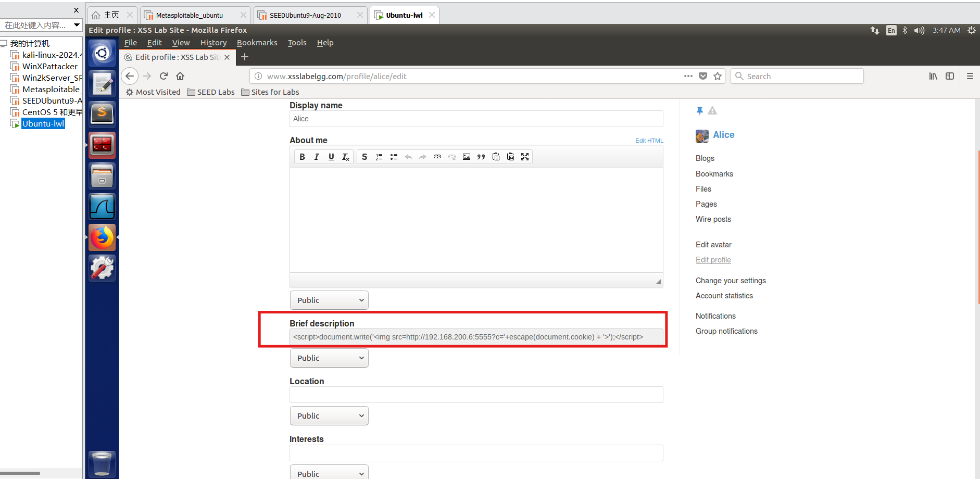Open the Blogs sidebar link
Viewport: 980px width, 479px height.
(705, 158)
